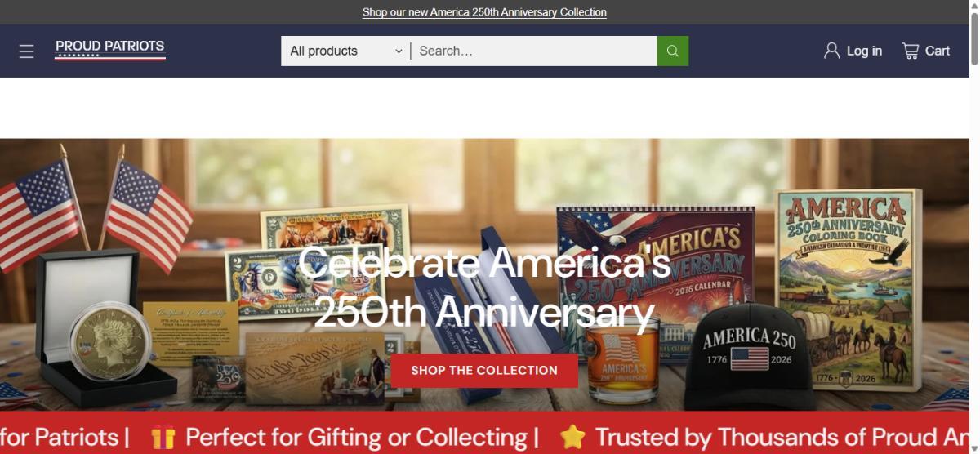The width and height of the screenshot is (980, 454).
Task: Expand the All products dropdown
Action: [346, 51]
